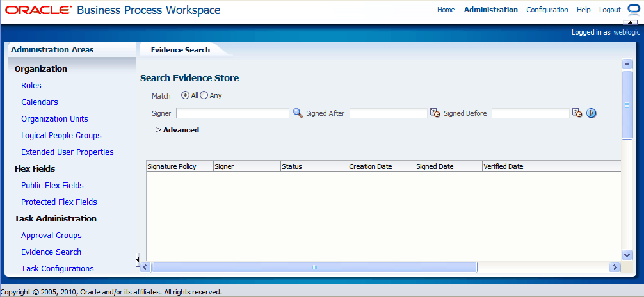Open Organization Units
This screenshot has width=644, height=297.
(x=54, y=118)
